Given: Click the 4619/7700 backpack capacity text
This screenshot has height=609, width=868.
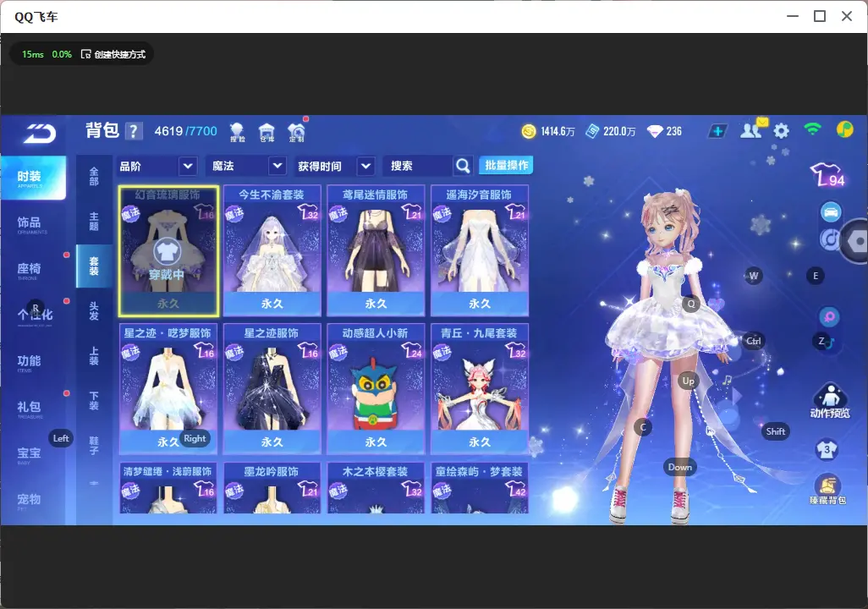Looking at the screenshot, I should tap(185, 131).
